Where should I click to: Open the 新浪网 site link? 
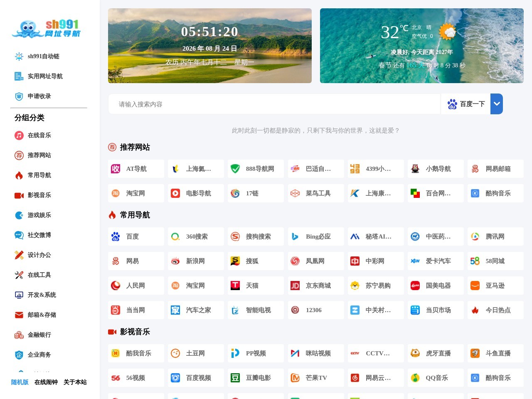click(196, 261)
